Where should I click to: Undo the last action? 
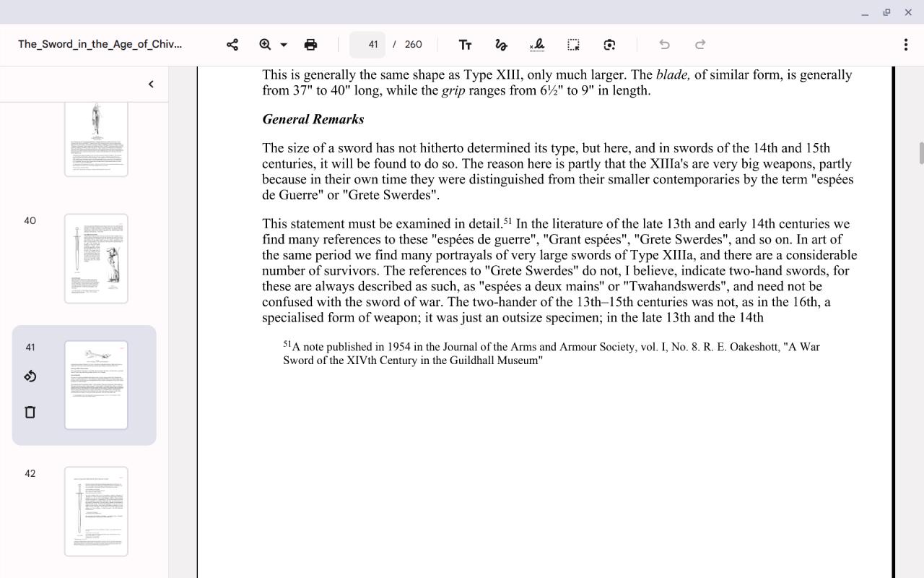pyautogui.click(x=664, y=45)
